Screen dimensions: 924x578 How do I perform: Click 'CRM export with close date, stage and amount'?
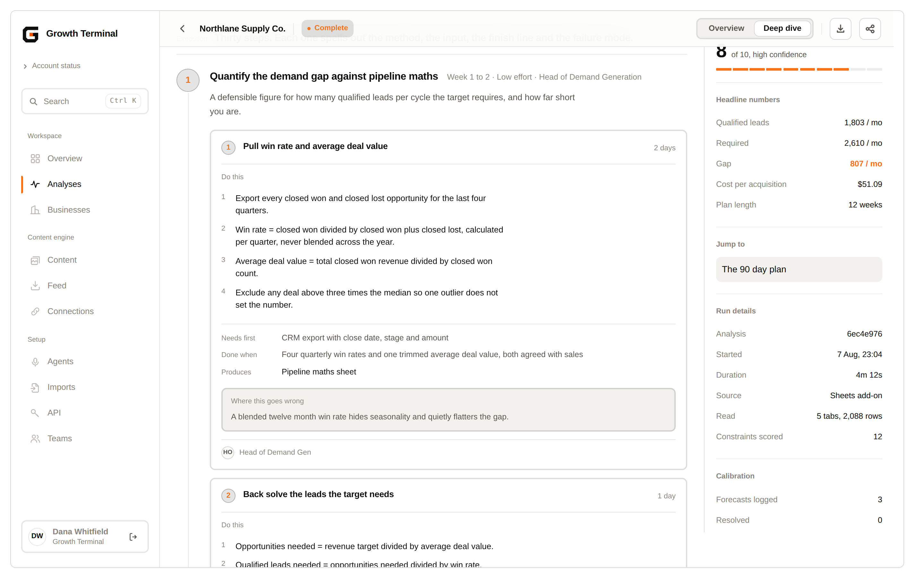click(365, 338)
